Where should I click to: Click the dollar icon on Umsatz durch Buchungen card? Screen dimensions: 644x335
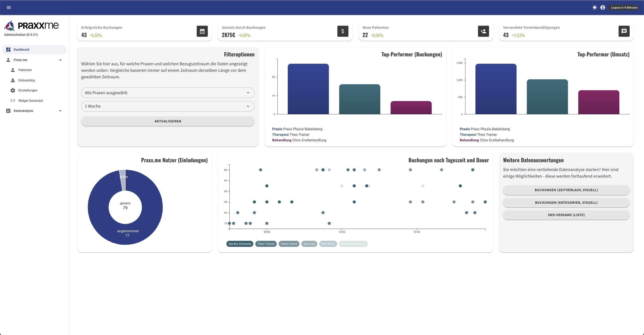click(343, 31)
